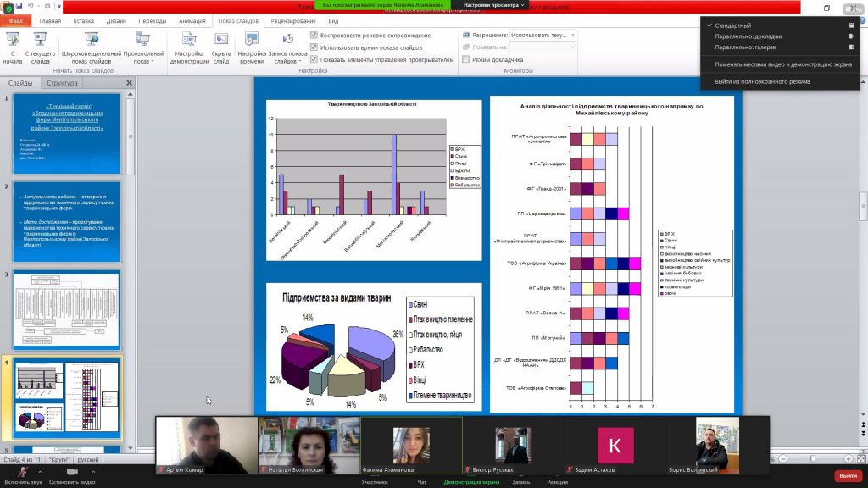Switch to the Главная ribbon tab
Screen dimensions: 868x488
click(x=50, y=21)
